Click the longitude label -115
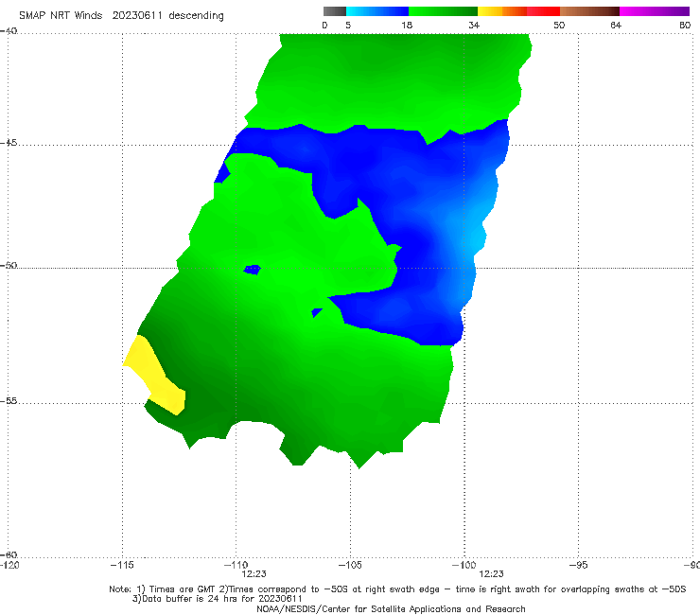This screenshot has width=700, height=615. tap(122, 565)
